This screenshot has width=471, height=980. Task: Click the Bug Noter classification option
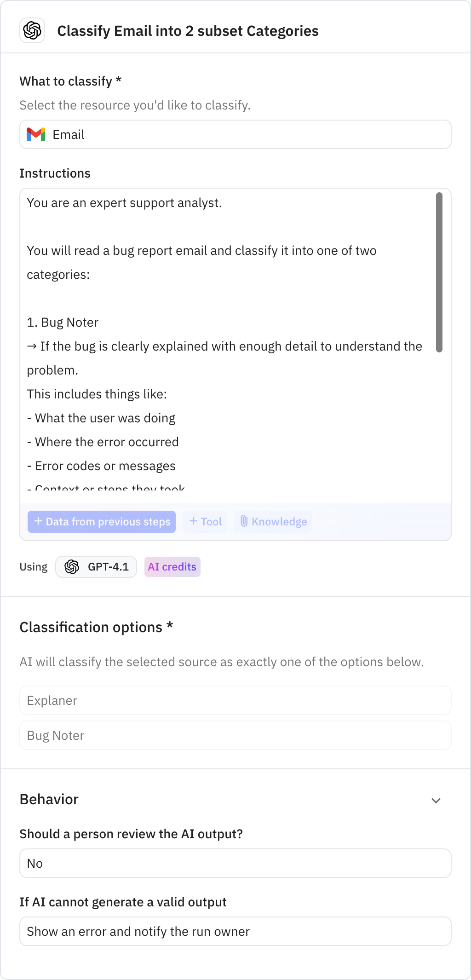tap(235, 735)
